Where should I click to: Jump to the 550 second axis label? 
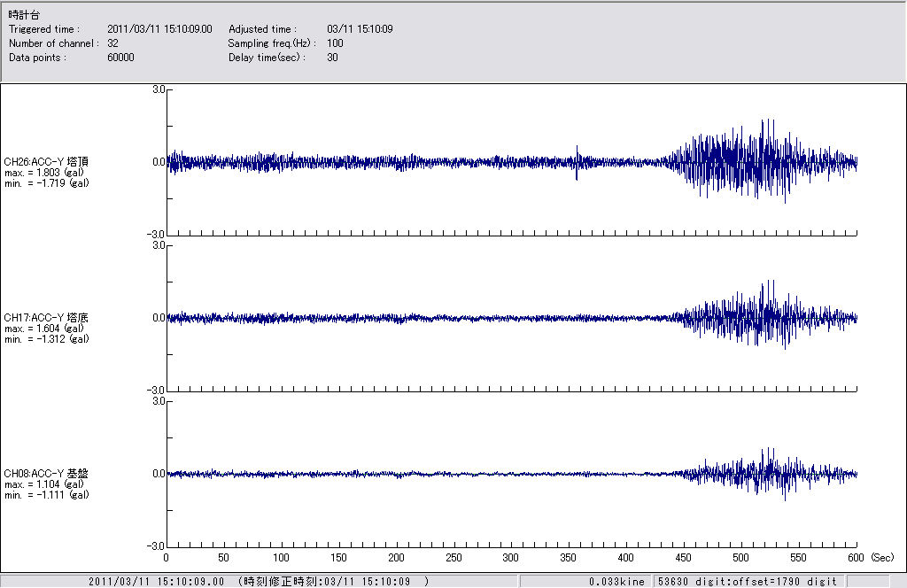click(x=798, y=558)
